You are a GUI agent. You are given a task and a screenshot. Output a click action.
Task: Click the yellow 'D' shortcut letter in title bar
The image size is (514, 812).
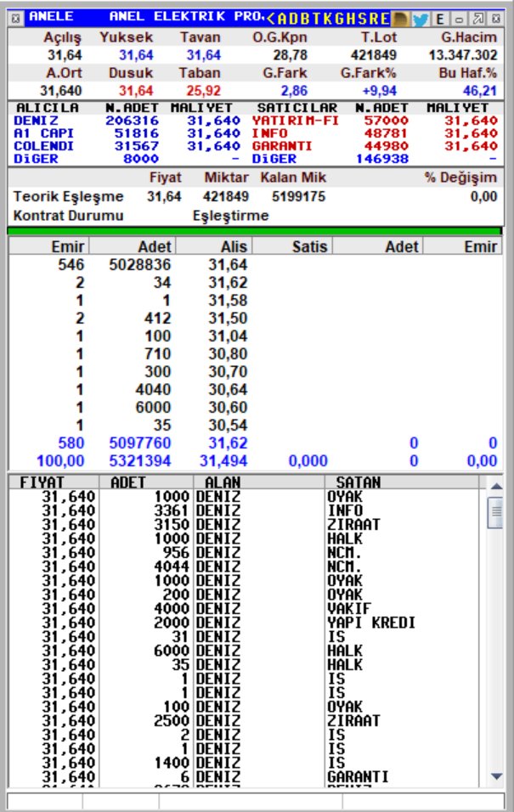(293, 20)
